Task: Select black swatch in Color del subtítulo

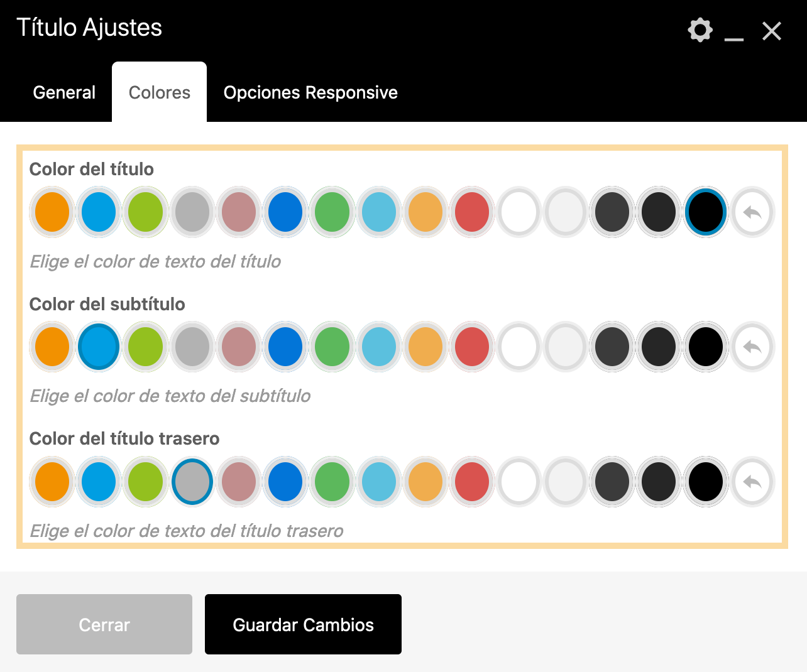Action: click(705, 347)
